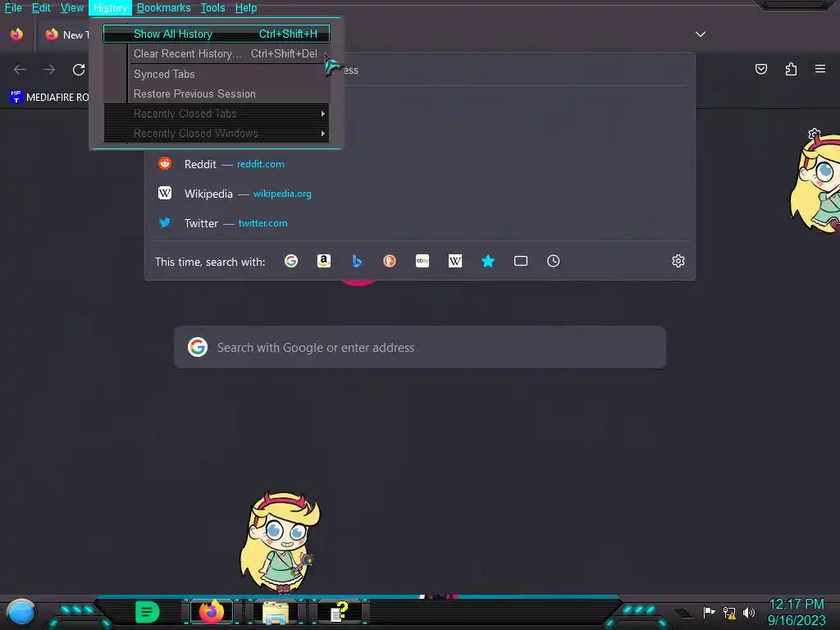The height and width of the screenshot is (630, 840).
Task: Open the Edit menu
Action: click(x=41, y=7)
